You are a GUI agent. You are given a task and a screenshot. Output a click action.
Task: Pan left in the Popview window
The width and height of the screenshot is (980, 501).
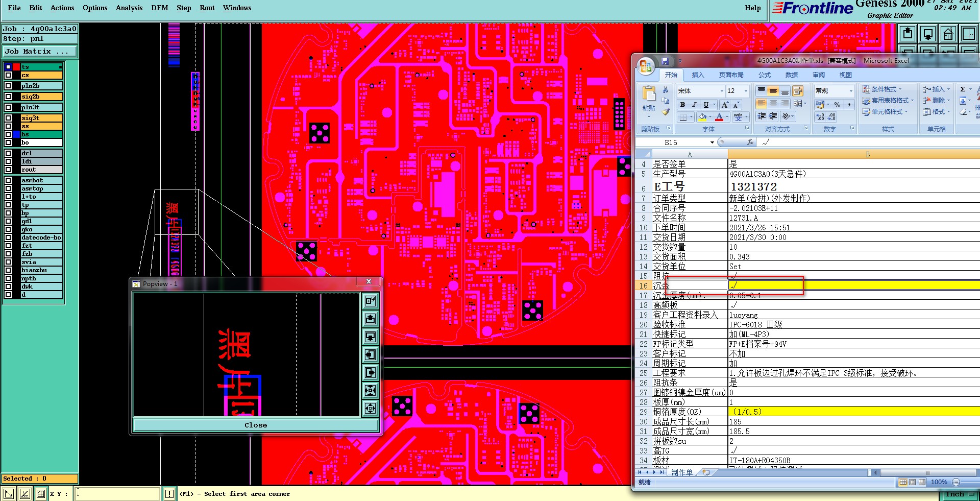(371, 355)
